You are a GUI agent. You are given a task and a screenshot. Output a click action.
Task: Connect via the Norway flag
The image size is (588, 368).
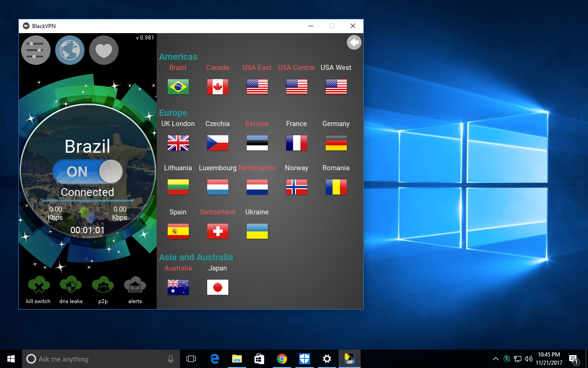pyautogui.click(x=297, y=187)
